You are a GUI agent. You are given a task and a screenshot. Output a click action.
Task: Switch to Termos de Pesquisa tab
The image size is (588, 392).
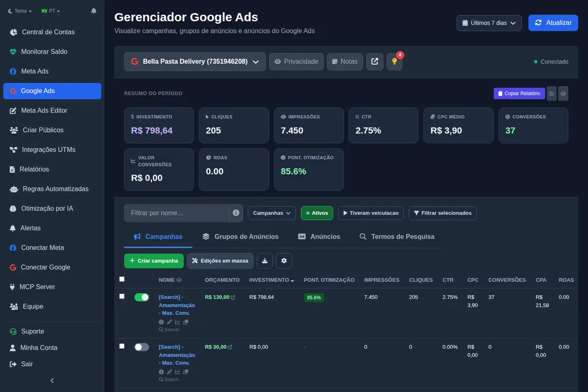coord(397,237)
